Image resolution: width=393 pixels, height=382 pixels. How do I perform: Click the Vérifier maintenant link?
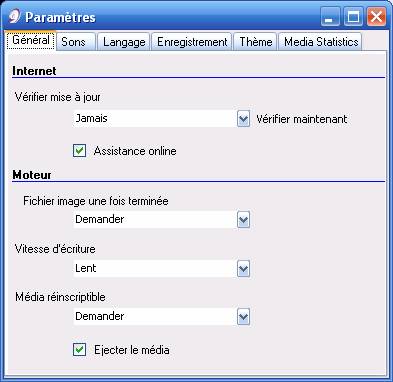coord(302,119)
